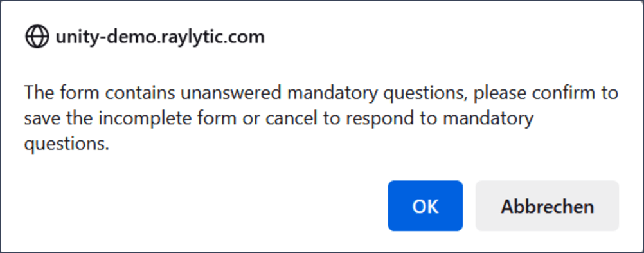Click the first line of the warning message

coord(321,93)
